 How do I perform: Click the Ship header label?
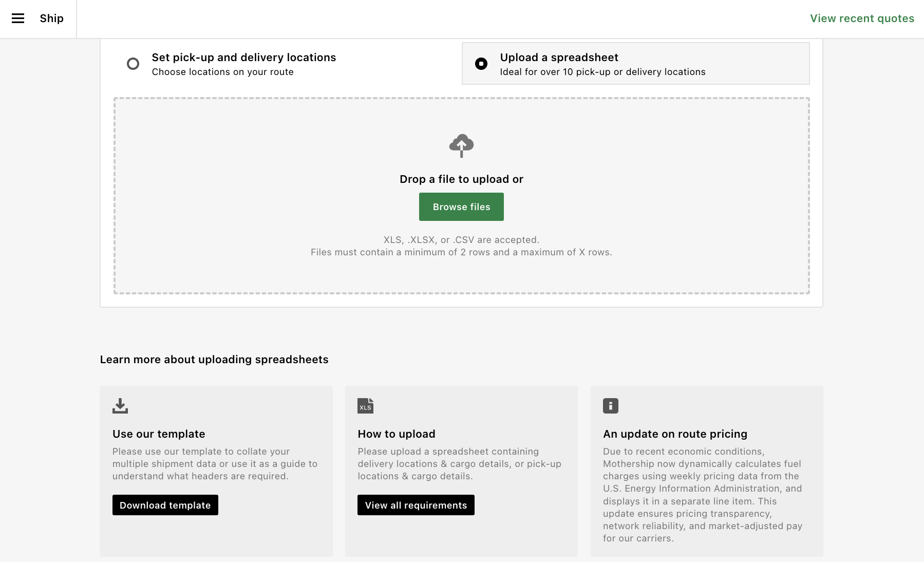(x=52, y=18)
